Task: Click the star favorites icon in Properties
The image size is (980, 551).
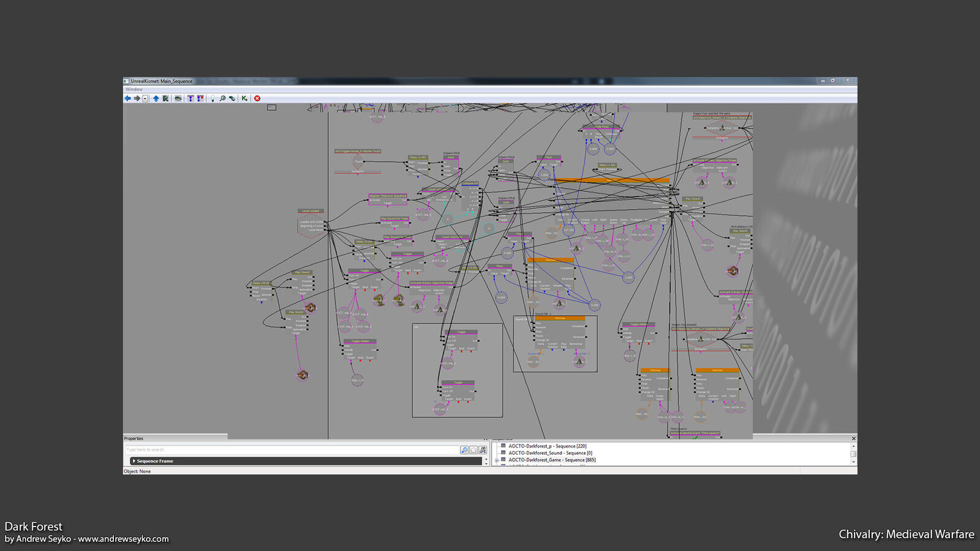Action: (x=473, y=450)
